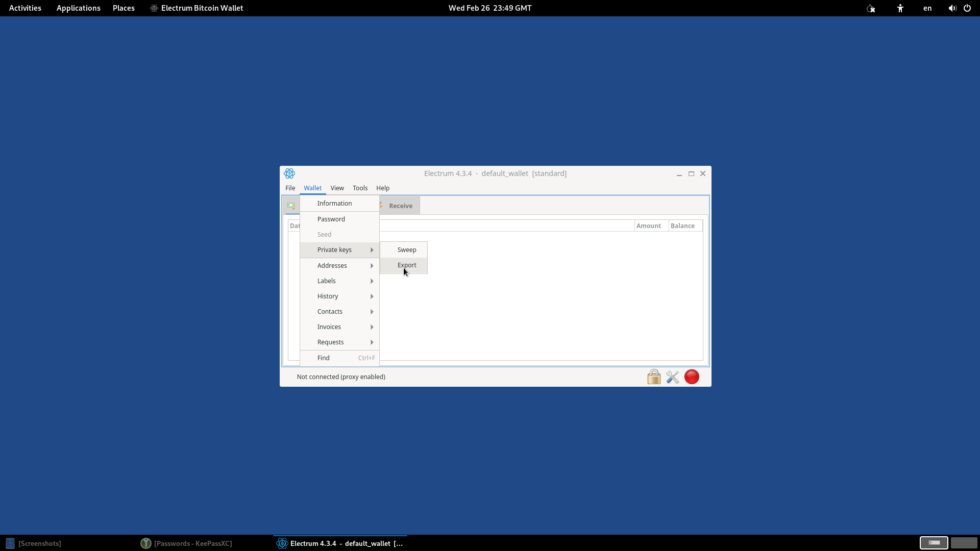Select Password from the Wallet menu

tap(331, 219)
